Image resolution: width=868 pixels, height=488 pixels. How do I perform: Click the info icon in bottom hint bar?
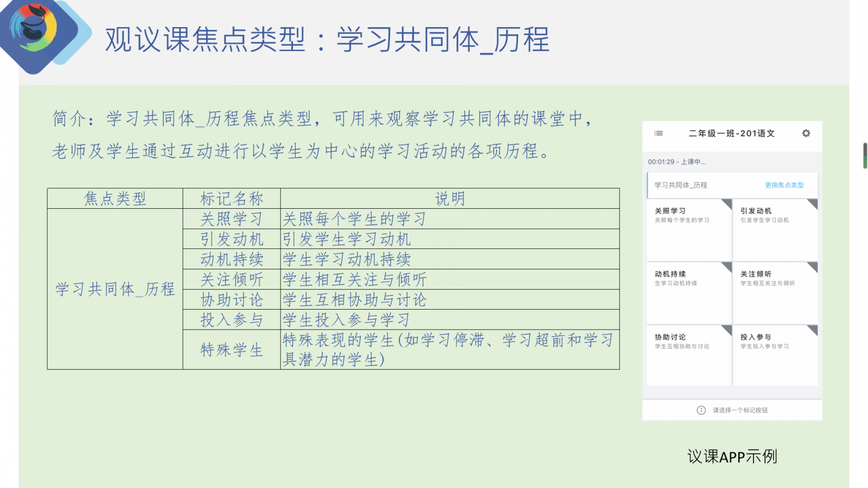(701, 410)
